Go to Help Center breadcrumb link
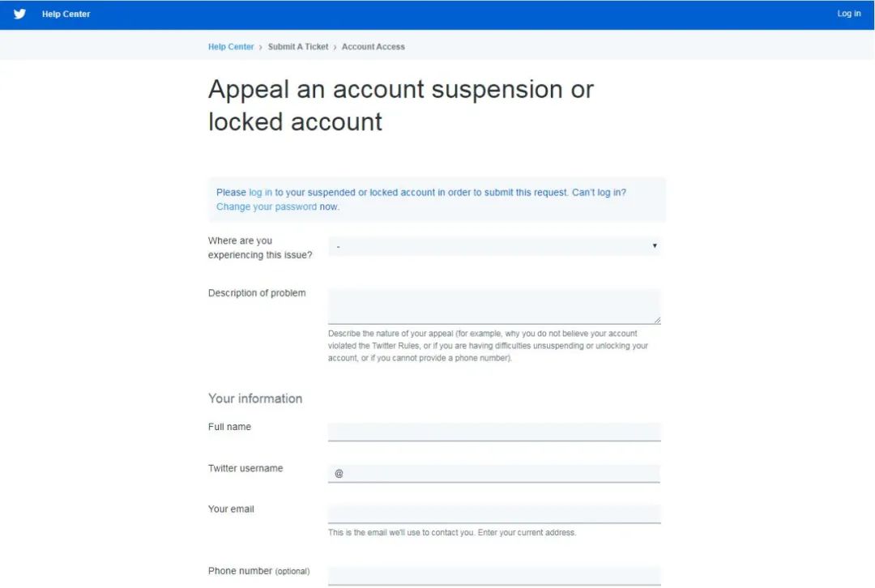The image size is (875, 588). pos(231,47)
